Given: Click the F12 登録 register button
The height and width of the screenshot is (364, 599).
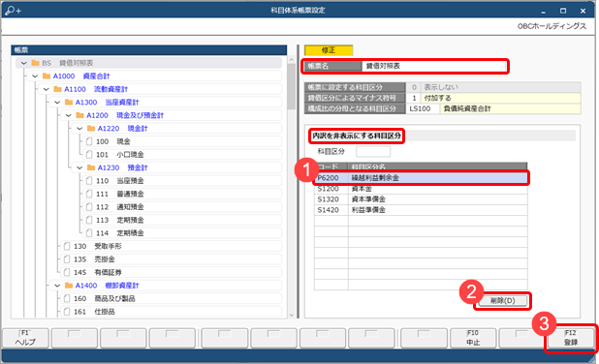Looking at the screenshot, I should (571, 338).
